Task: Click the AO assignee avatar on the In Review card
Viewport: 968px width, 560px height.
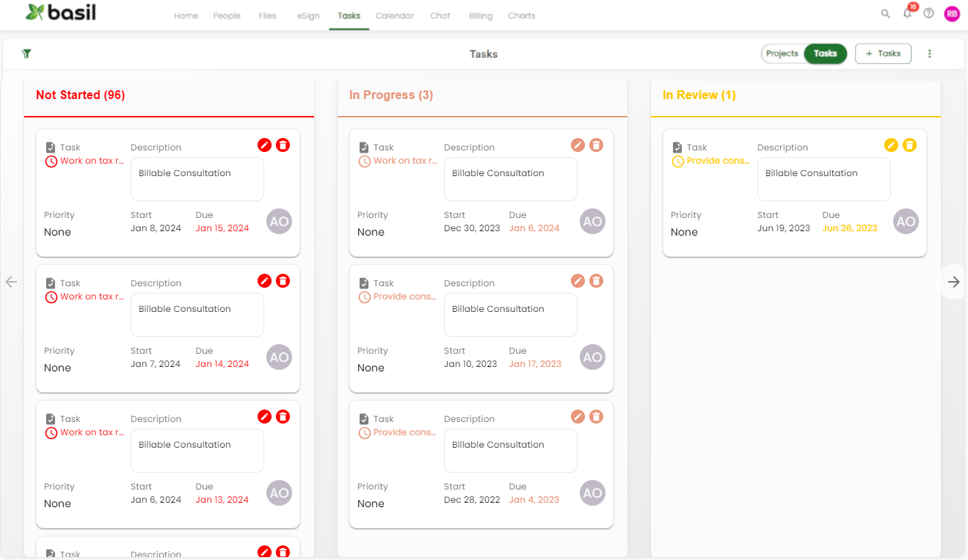Action: [906, 221]
